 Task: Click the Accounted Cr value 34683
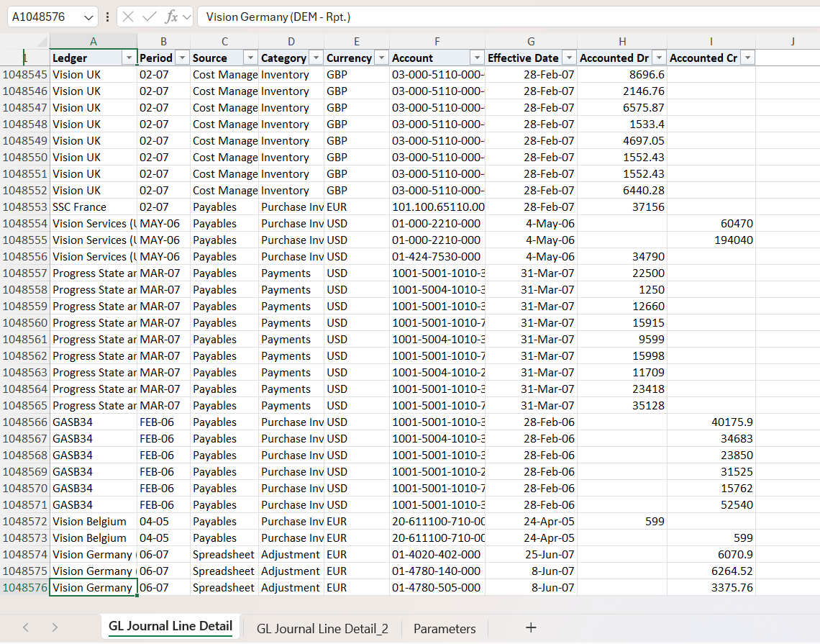(711, 439)
